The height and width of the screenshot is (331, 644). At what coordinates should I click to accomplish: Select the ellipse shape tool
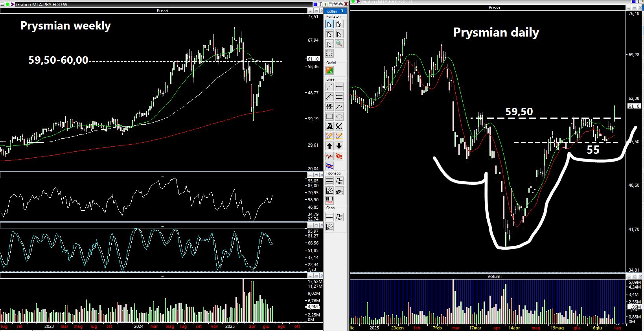[x=339, y=116]
